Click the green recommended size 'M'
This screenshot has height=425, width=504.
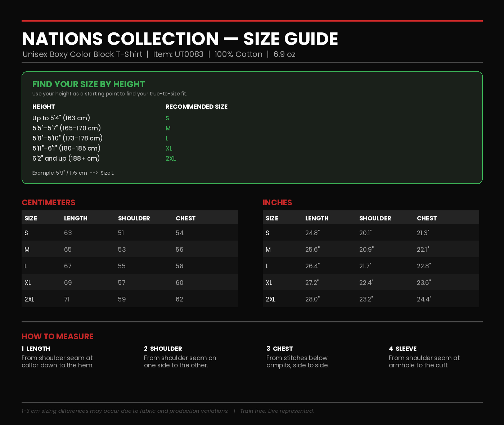click(x=168, y=128)
